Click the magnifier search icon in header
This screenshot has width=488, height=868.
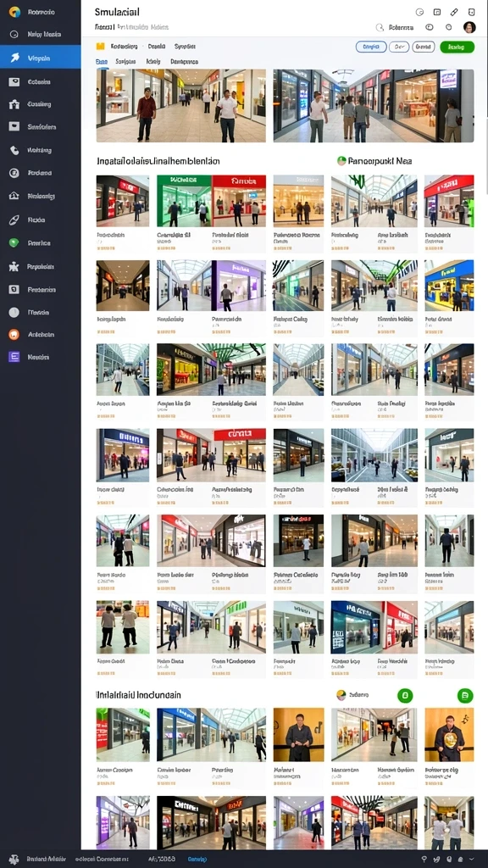click(x=380, y=27)
